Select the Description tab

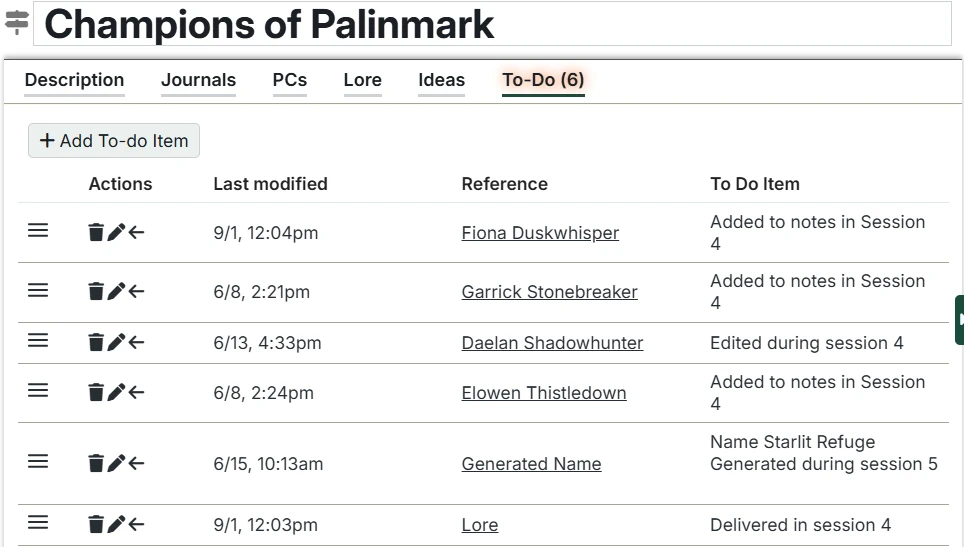click(x=74, y=80)
